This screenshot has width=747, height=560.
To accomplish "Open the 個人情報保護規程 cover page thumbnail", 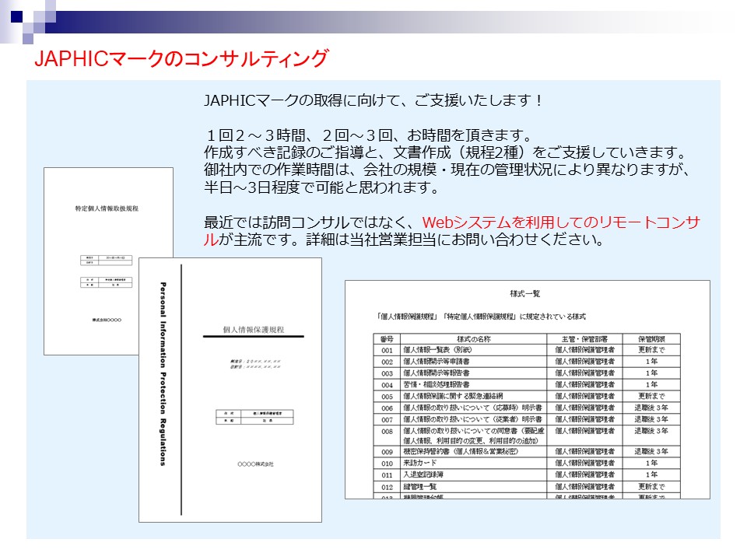I will point(230,390).
